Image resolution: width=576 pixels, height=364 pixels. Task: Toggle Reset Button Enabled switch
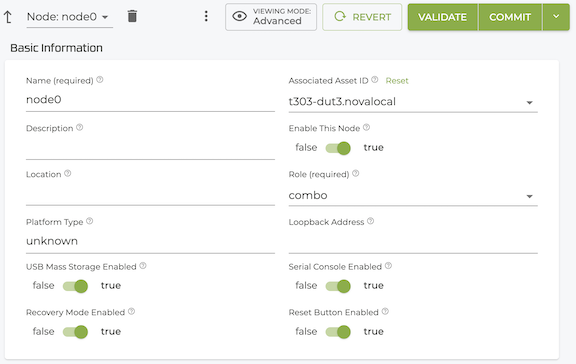pos(338,332)
